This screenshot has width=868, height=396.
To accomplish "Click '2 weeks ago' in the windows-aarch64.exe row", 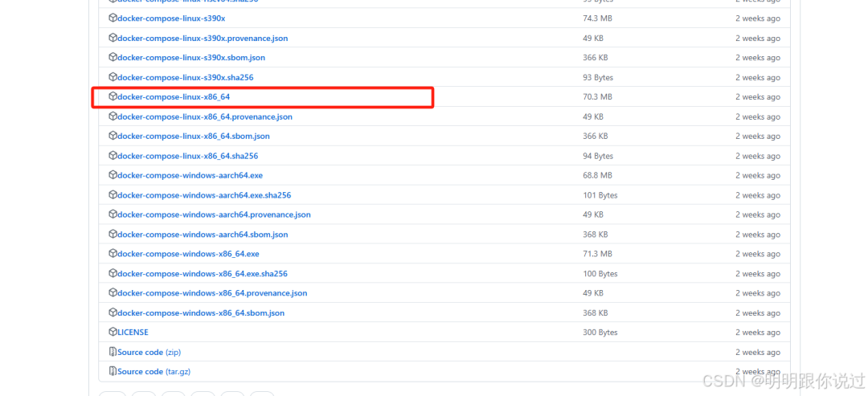I will pyautogui.click(x=758, y=175).
